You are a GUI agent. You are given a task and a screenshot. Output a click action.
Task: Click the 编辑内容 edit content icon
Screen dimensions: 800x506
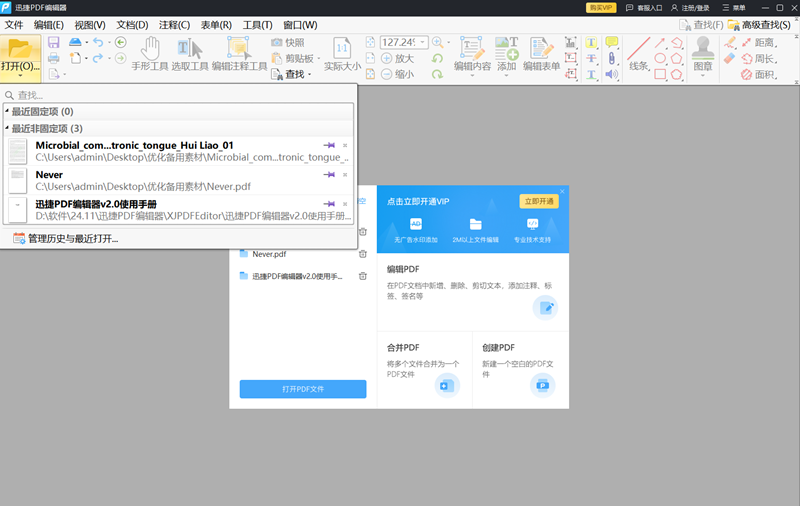pos(472,48)
